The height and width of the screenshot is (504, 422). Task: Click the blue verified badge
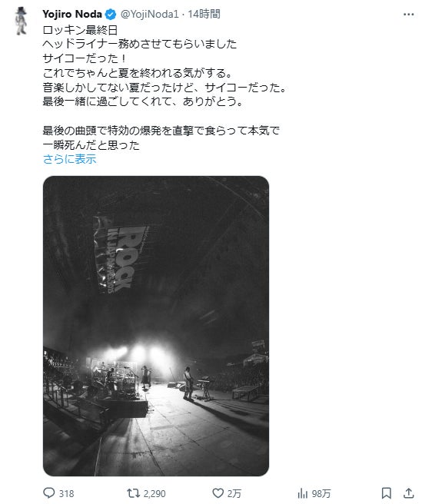pos(111,14)
